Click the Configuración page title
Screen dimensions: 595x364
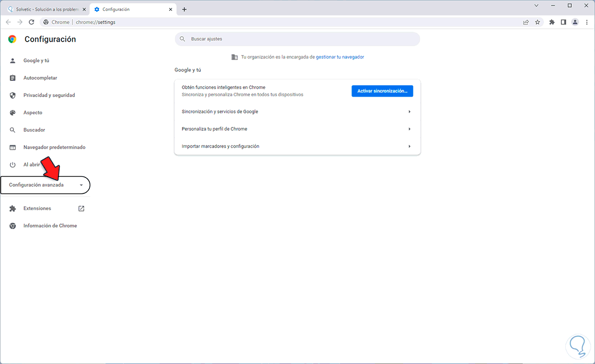(50, 39)
